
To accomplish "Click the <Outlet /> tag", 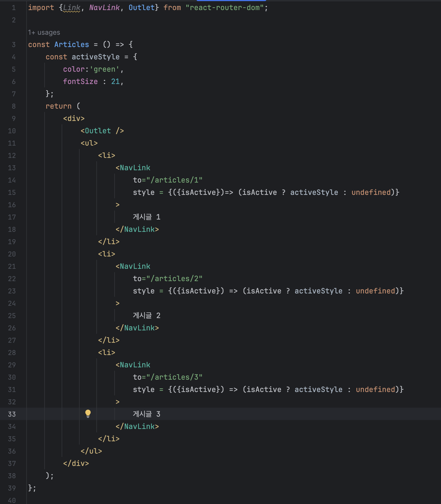I will click(x=102, y=131).
